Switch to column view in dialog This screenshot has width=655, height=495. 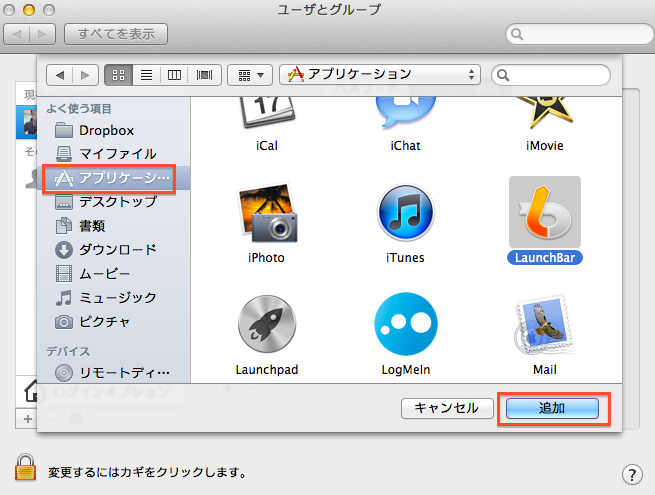point(174,75)
